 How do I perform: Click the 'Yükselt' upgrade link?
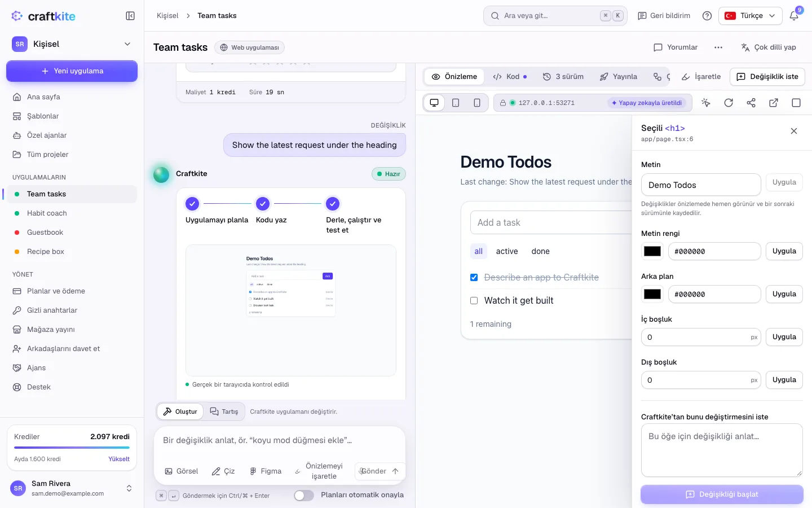tap(119, 459)
